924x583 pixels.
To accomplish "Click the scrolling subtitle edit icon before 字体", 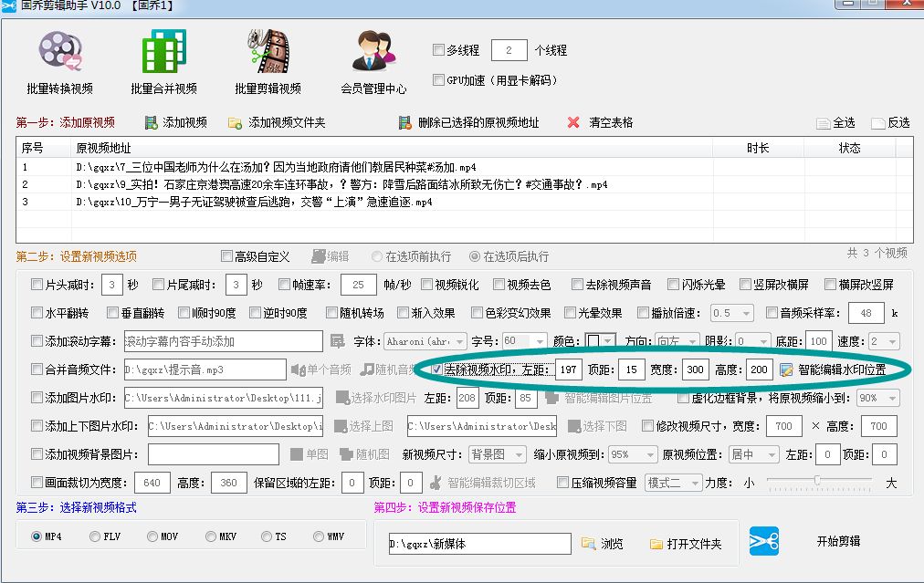I will (337, 341).
